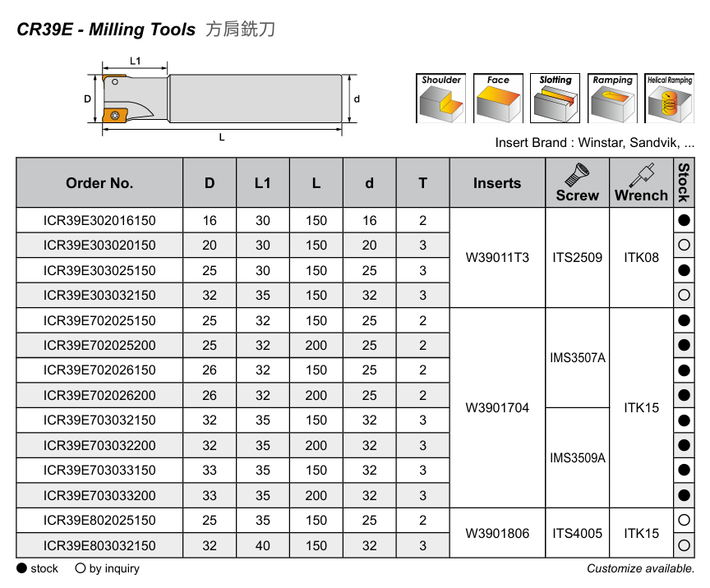This screenshot has width=710, height=588.
Task: Click insert code W3901806
Action: (x=497, y=533)
